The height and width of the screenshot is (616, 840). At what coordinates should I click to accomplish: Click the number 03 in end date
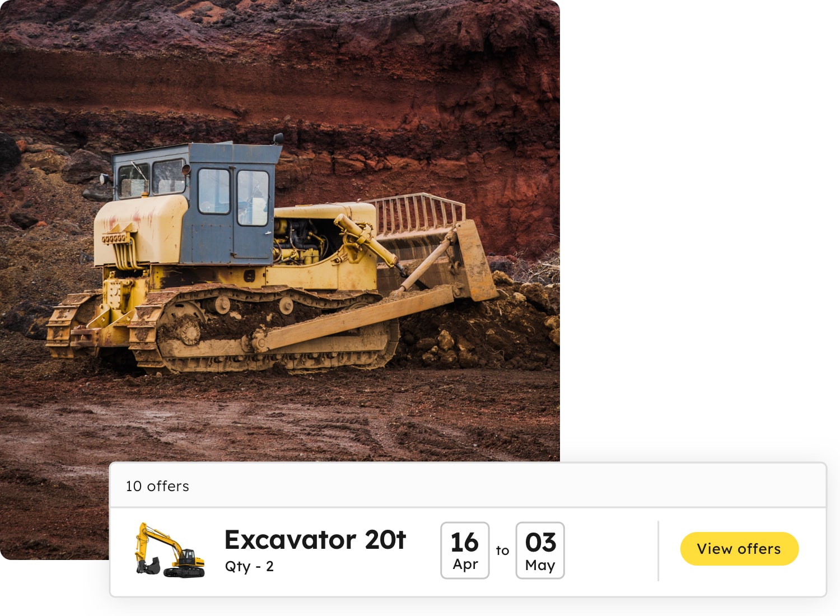click(540, 542)
